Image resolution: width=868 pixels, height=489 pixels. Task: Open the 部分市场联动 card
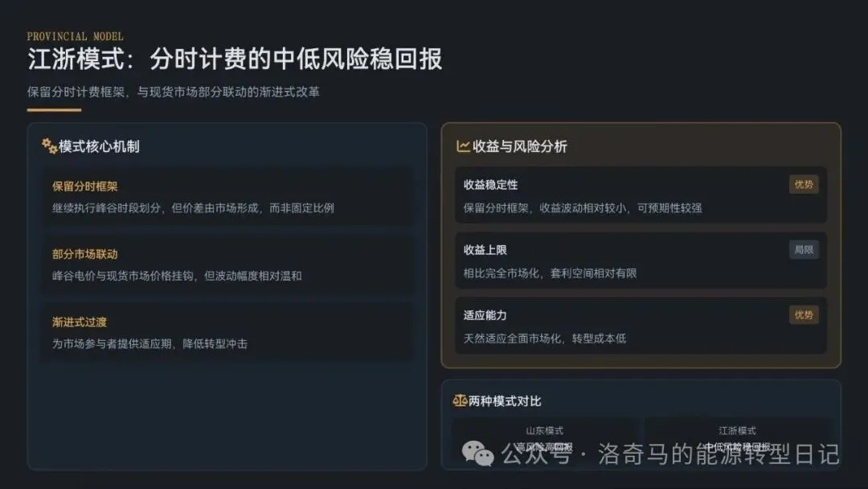(227, 265)
